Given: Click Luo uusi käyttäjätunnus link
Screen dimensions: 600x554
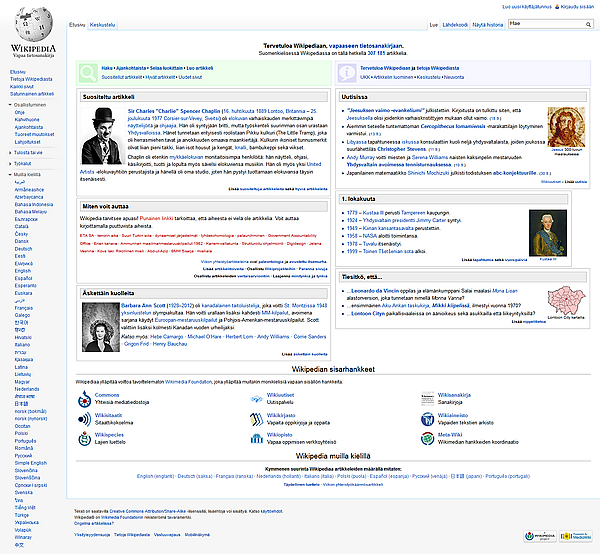Looking at the screenshot, I should 527,7.
